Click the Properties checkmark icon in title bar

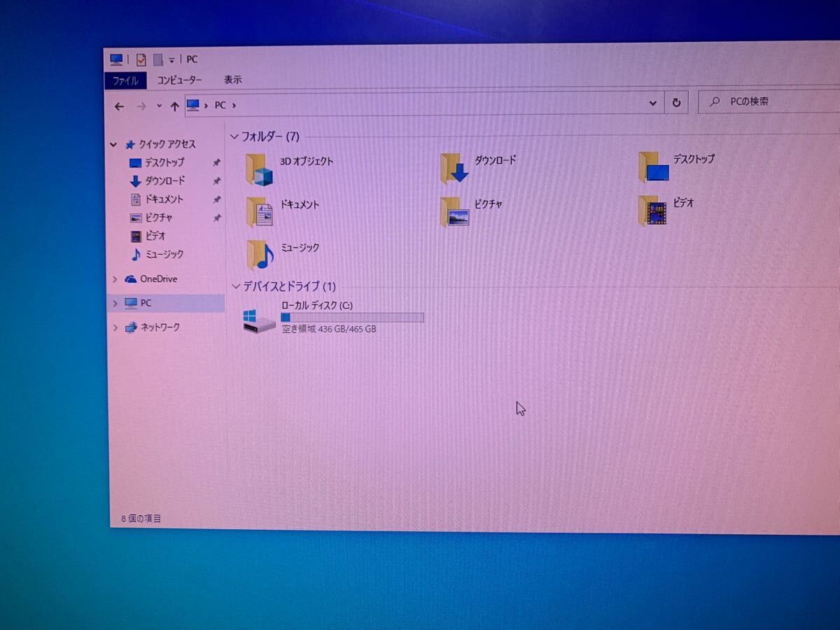141,59
